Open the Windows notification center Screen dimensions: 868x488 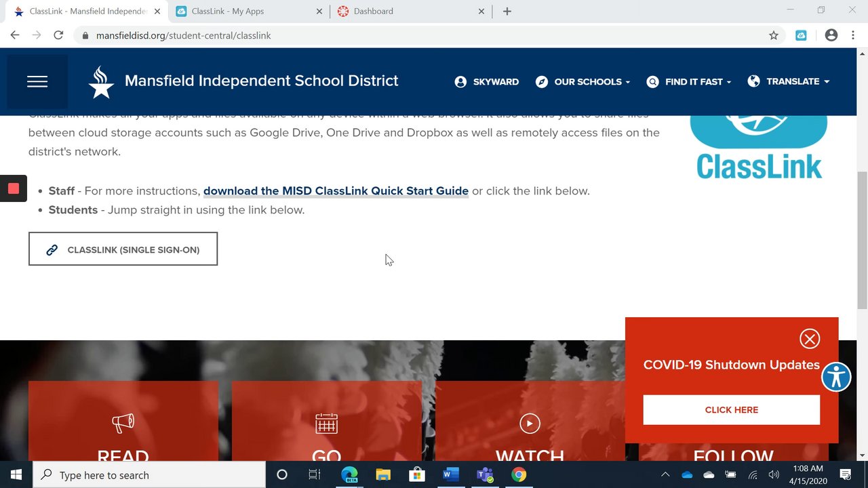[x=846, y=475]
